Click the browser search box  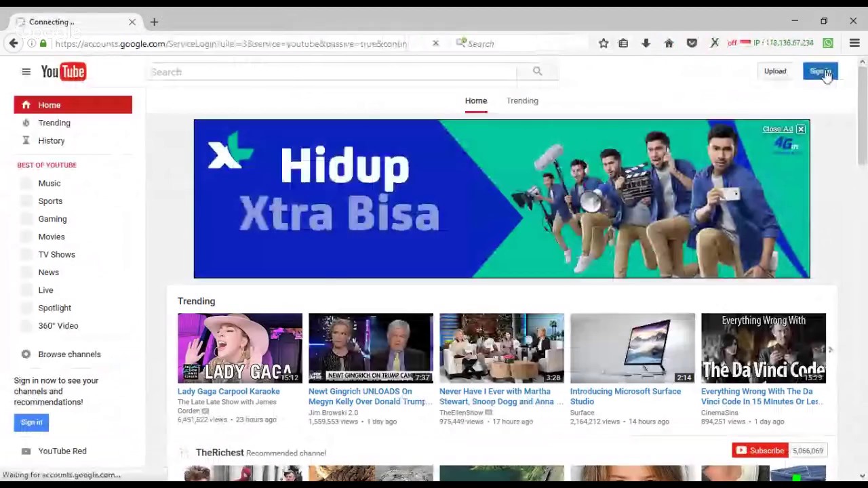(x=519, y=43)
